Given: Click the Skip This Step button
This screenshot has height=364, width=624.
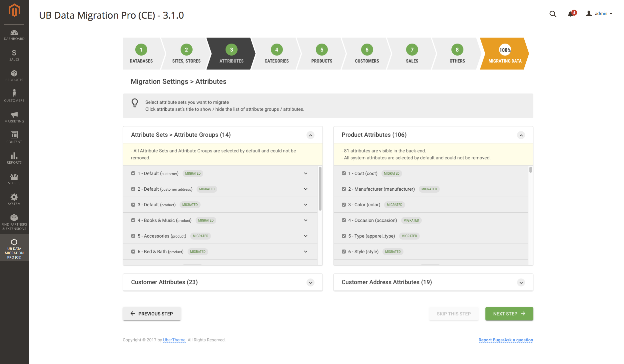Looking at the screenshot, I should click(454, 314).
